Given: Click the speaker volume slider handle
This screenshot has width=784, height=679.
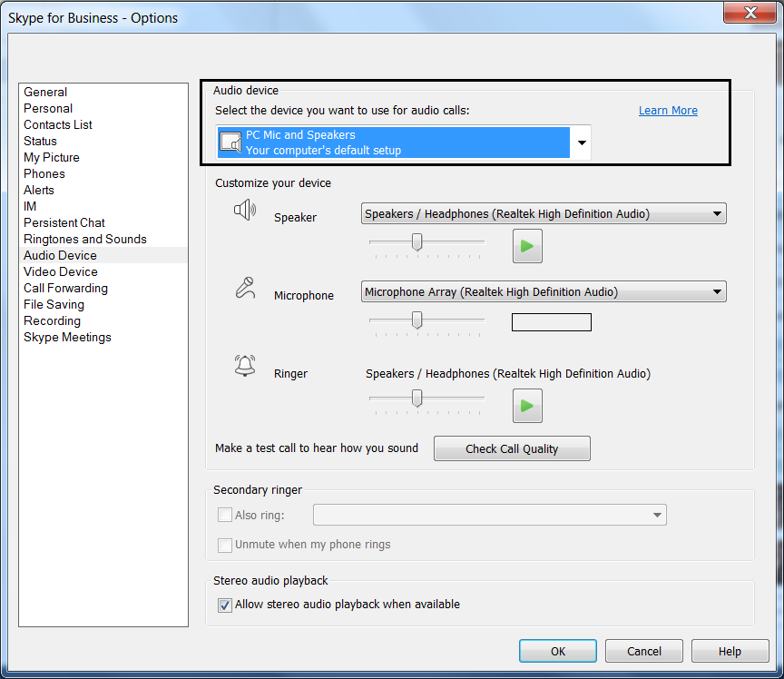Looking at the screenshot, I should pos(416,241).
